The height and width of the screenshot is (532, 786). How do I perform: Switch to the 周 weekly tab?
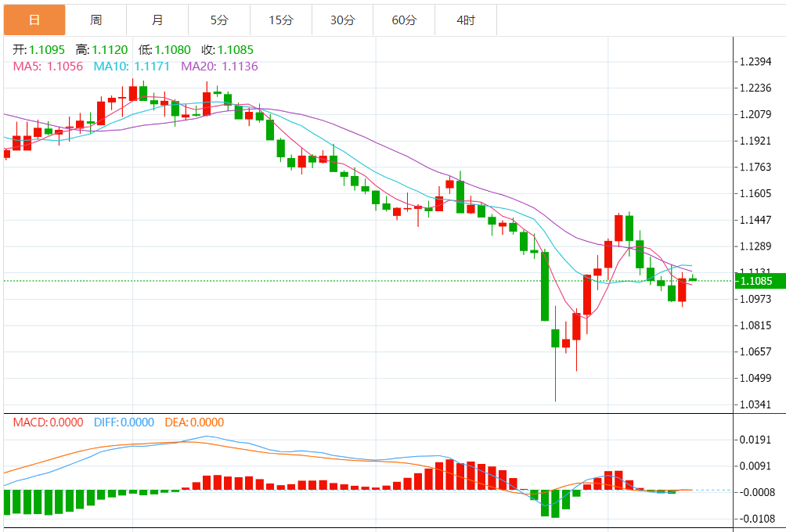click(x=96, y=20)
